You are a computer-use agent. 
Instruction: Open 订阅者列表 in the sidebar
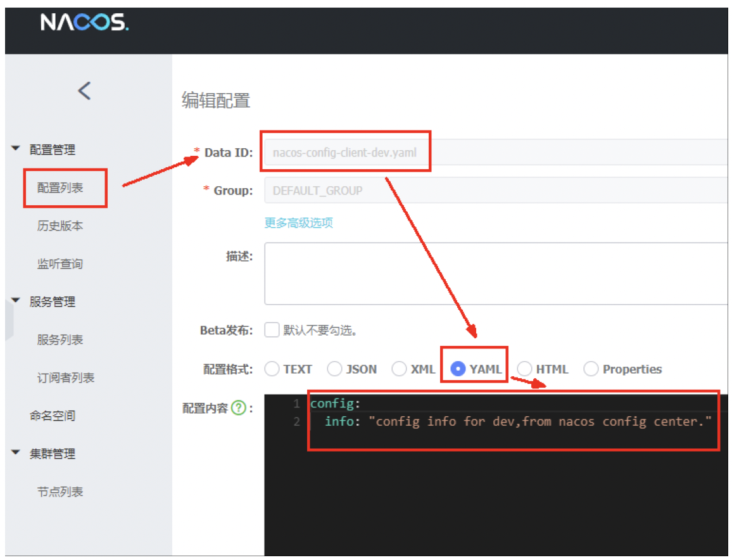click(x=66, y=378)
